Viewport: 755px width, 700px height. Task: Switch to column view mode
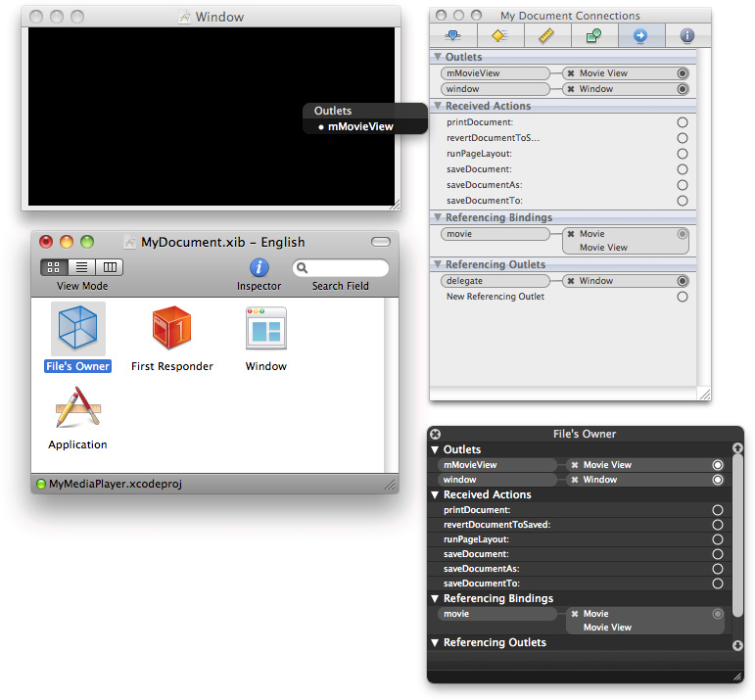(x=110, y=267)
